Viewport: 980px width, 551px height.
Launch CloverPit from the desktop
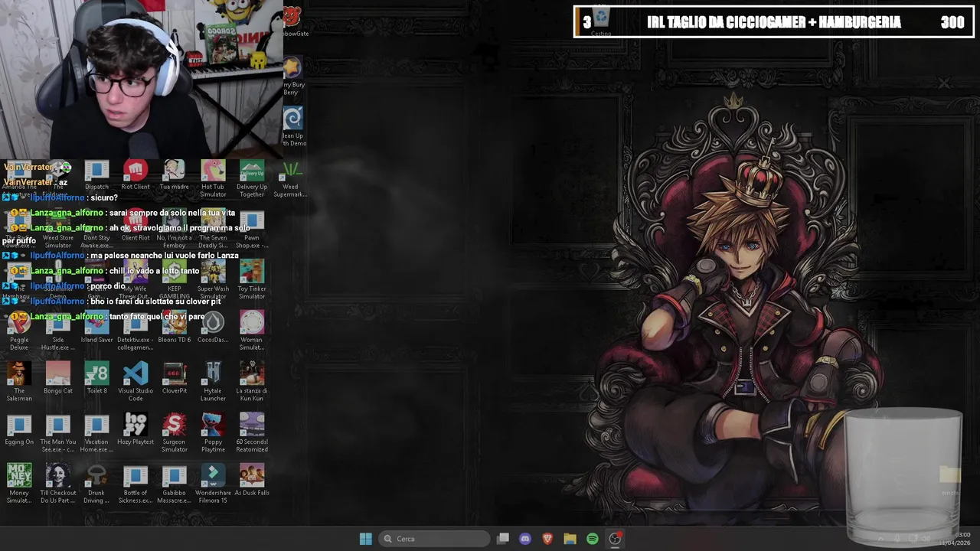pyautogui.click(x=174, y=380)
